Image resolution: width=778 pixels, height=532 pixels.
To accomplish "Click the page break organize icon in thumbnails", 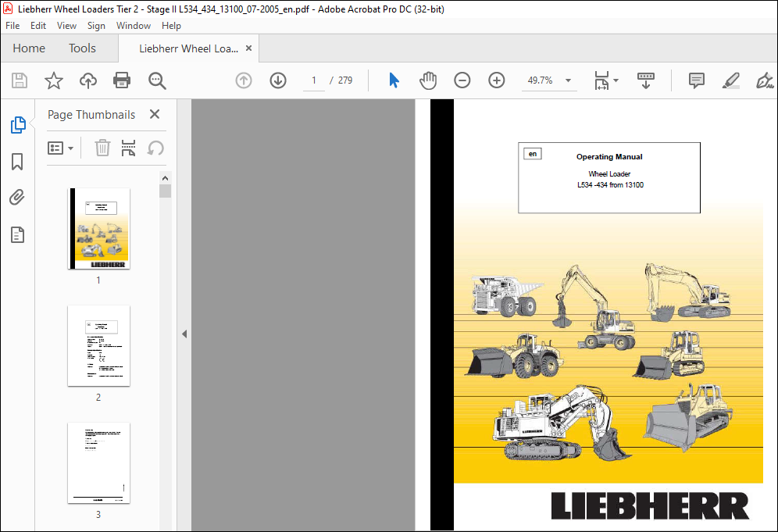I will pos(129,148).
